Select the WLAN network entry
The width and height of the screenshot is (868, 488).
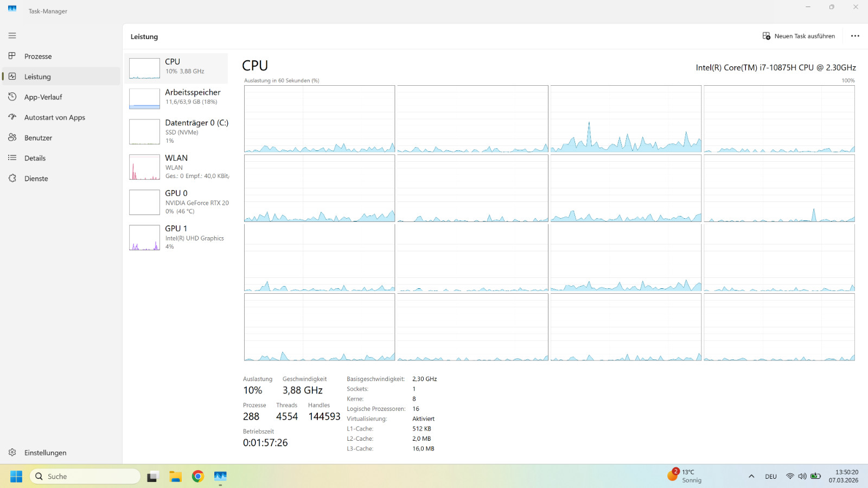(x=177, y=167)
